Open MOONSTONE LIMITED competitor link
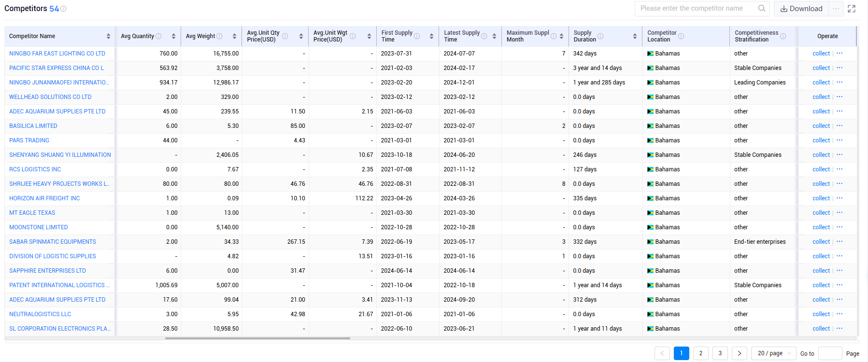Image resolution: width=868 pixels, height=362 pixels. pos(39,227)
